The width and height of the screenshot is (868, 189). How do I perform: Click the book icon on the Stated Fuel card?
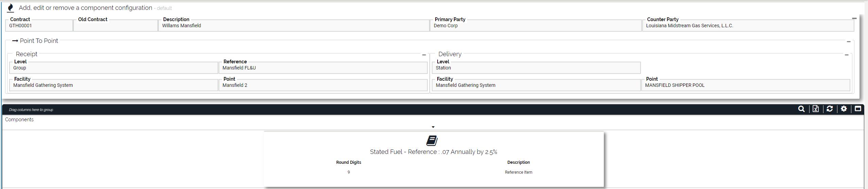(432, 141)
